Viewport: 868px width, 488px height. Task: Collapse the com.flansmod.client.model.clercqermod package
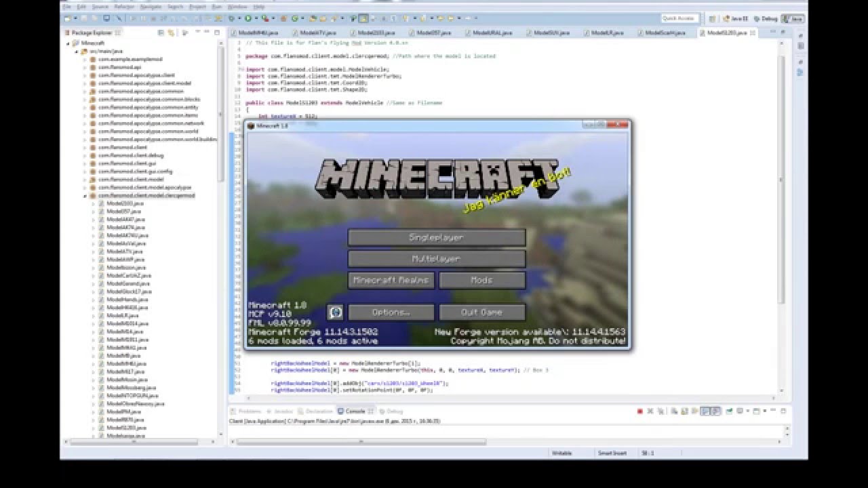click(x=85, y=195)
